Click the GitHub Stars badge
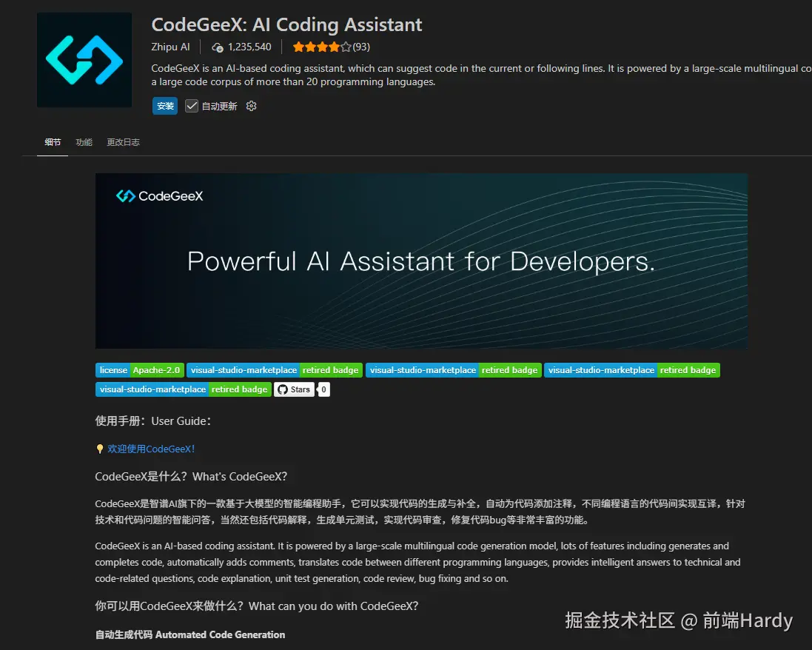 point(294,389)
